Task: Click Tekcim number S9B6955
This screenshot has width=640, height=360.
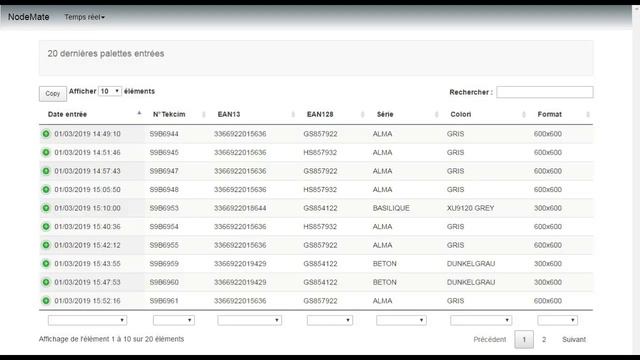Action: 164,245
